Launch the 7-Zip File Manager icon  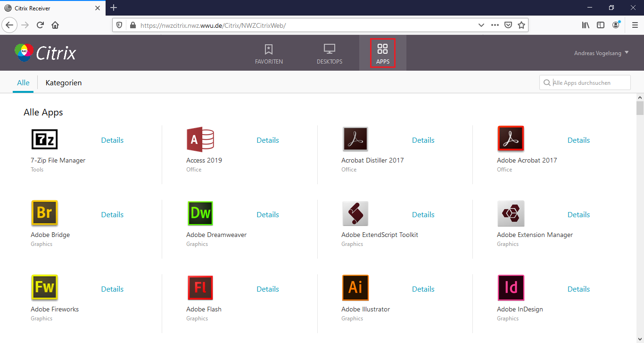pos(44,139)
